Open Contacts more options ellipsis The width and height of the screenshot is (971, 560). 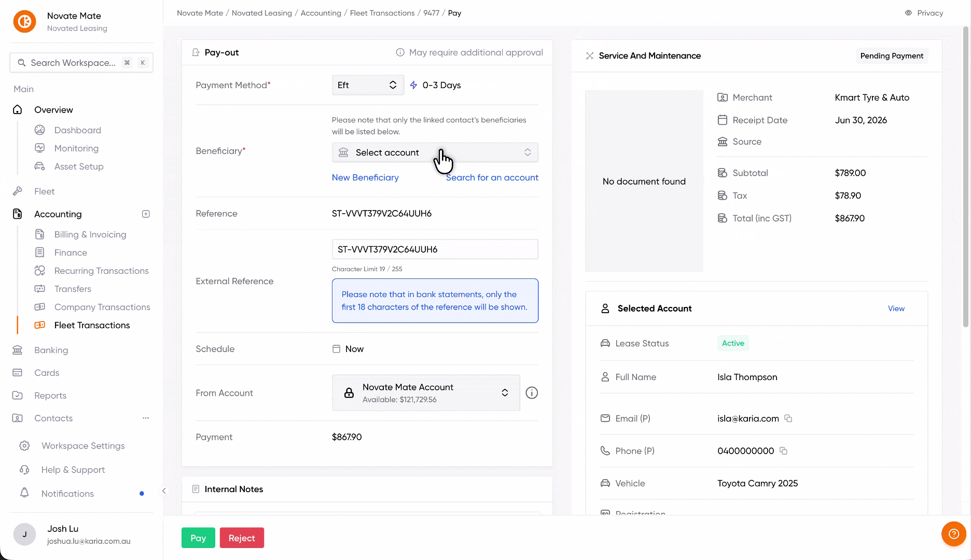[x=146, y=418]
